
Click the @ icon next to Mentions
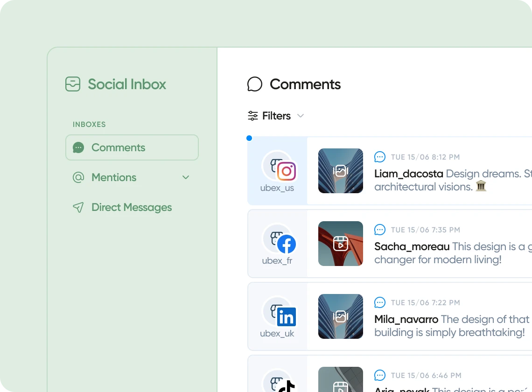coord(78,177)
